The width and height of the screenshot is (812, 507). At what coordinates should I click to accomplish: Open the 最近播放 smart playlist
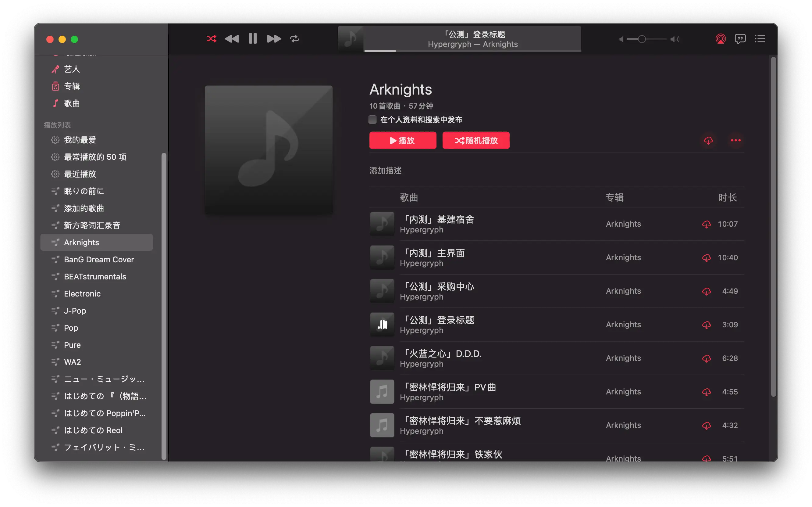[97, 174]
